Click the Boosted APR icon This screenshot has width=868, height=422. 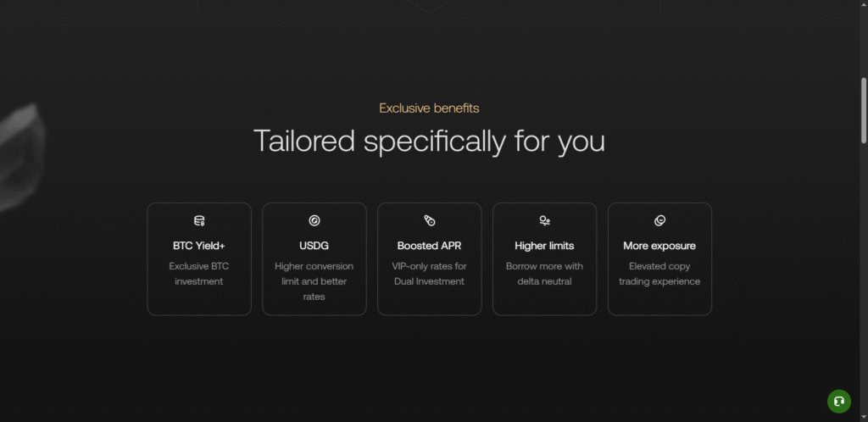(430, 221)
